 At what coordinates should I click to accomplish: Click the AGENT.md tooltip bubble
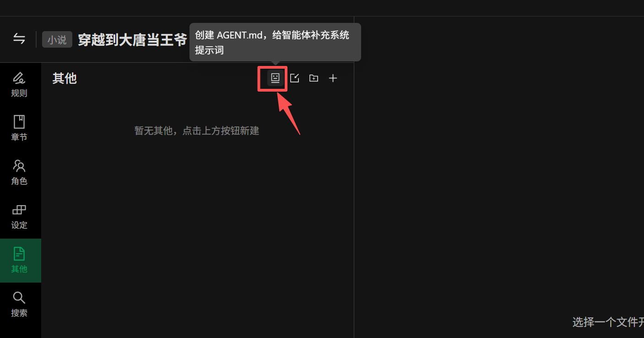pos(275,42)
